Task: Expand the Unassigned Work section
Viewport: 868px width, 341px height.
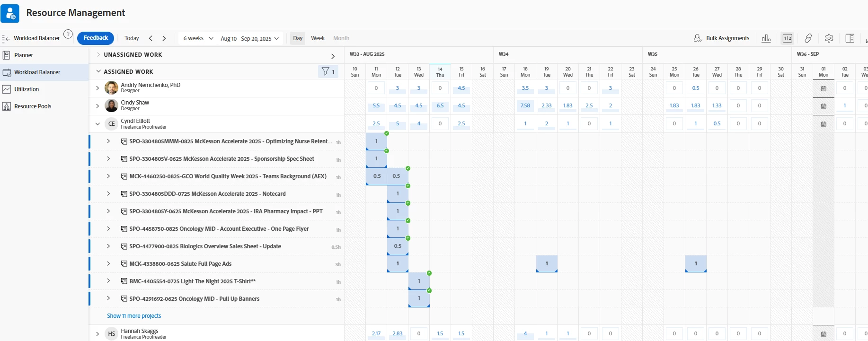Action: (x=98, y=55)
